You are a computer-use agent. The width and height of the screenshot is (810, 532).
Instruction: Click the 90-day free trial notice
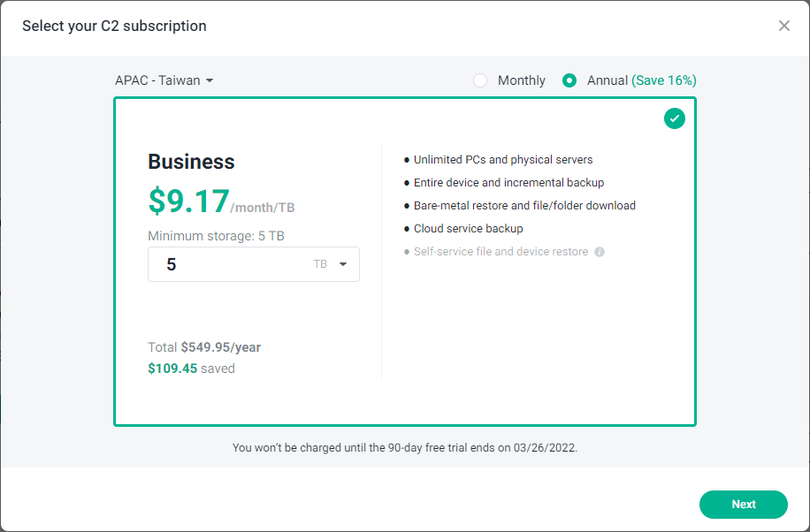405,448
